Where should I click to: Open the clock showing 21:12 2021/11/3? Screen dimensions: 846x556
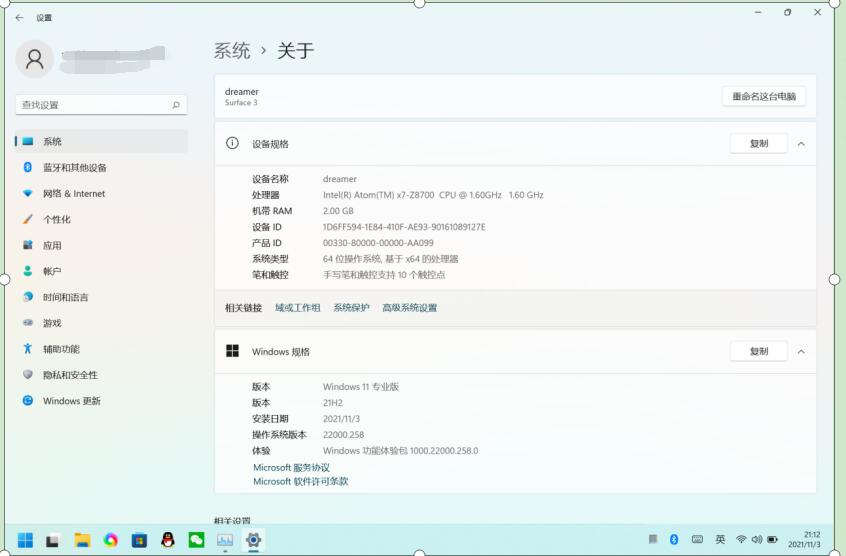(x=804, y=539)
